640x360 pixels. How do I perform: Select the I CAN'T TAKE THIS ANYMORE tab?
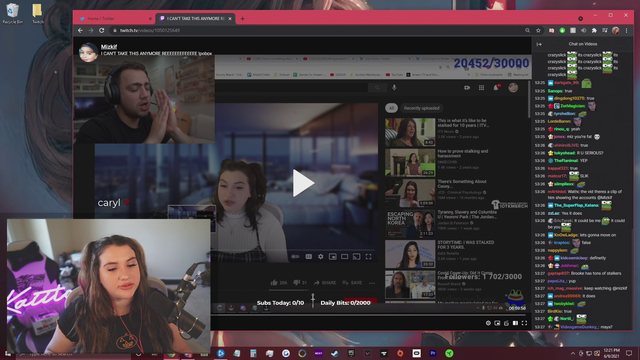pyautogui.click(x=196, y=19)
